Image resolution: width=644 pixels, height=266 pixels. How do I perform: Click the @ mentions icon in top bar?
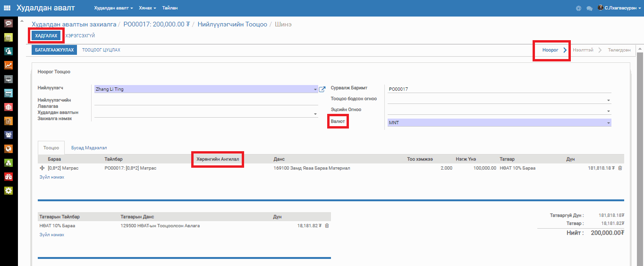point(578,8)
